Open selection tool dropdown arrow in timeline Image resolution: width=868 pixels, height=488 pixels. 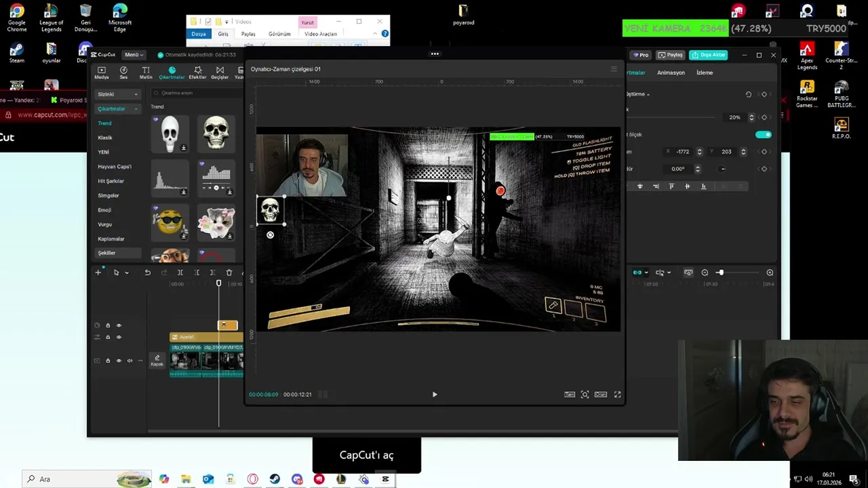pos(126,272)
